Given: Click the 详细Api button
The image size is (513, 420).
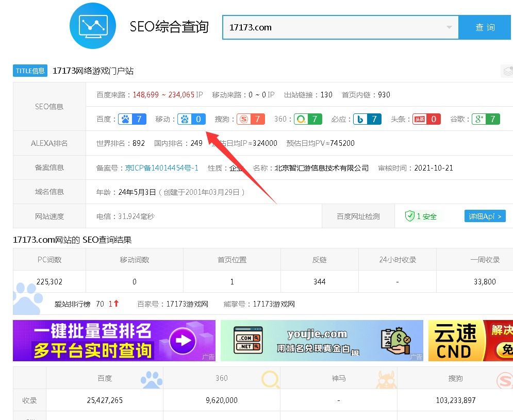Looking at the screenshot, I should pos(485,216).
